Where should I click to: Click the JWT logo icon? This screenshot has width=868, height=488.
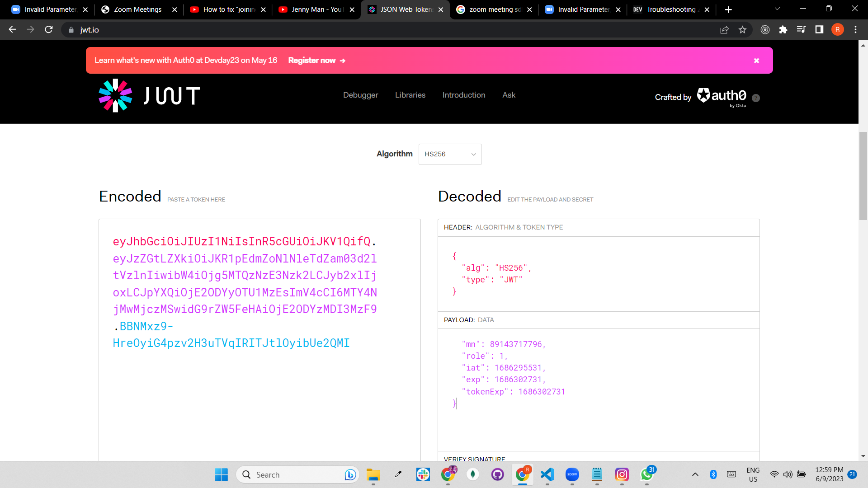click(116, 95)
